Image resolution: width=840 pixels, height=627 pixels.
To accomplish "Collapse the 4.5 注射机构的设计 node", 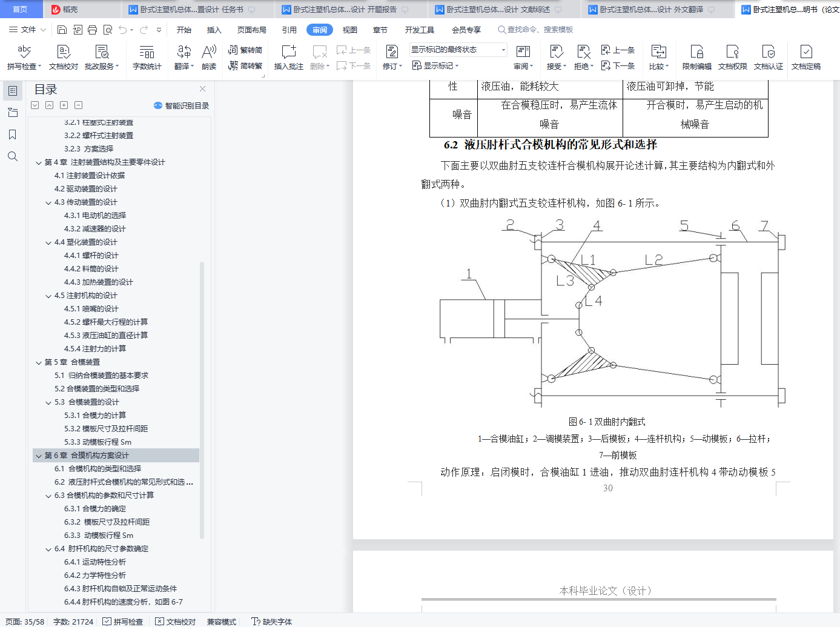I will pyautogui.click(x=48, y=296).
